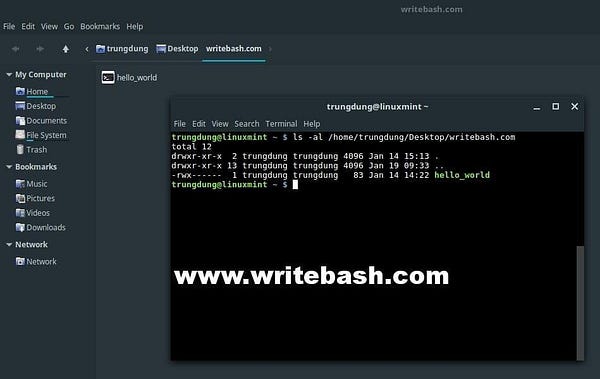
Task: Open Trash in the sidebar
Action: 37,150
